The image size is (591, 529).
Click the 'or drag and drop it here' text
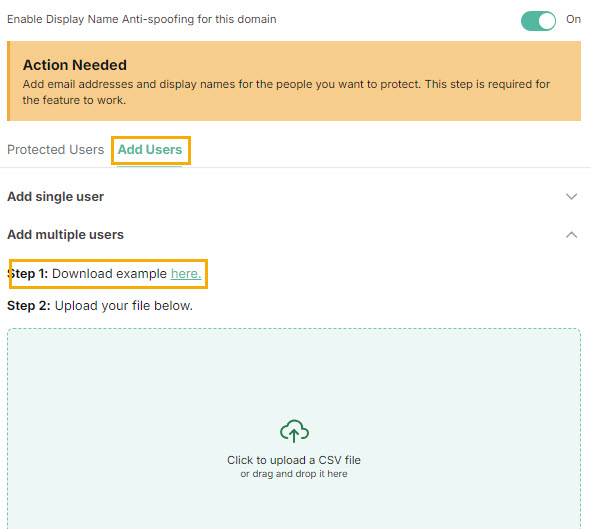[x=294, y=474]
